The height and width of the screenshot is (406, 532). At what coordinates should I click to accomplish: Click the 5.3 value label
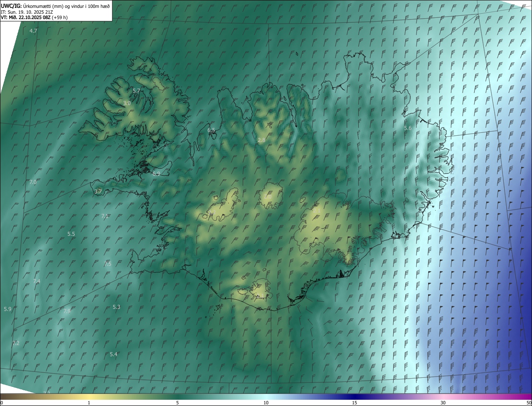[116, 307]
